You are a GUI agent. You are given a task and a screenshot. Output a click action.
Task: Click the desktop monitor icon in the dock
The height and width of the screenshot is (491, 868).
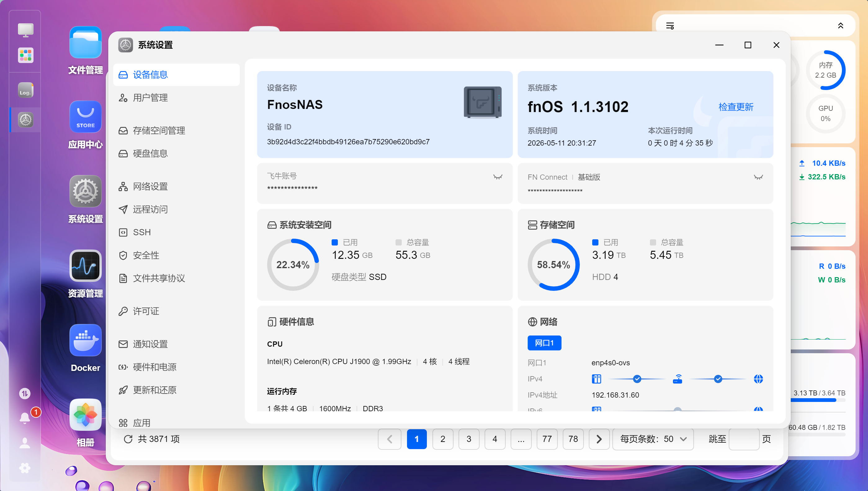pos(25,30)
